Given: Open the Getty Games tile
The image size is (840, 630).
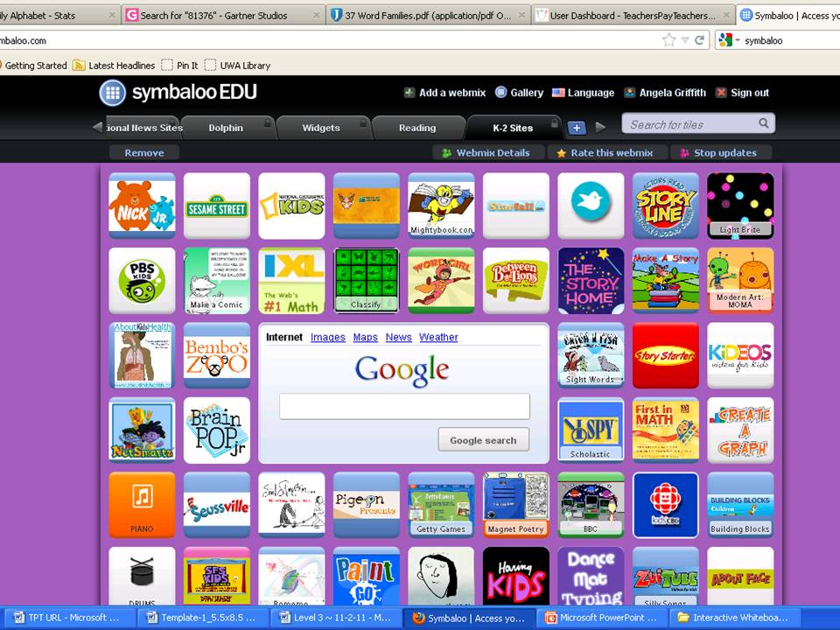Looking at the screenshot, I should coord(441,505).
